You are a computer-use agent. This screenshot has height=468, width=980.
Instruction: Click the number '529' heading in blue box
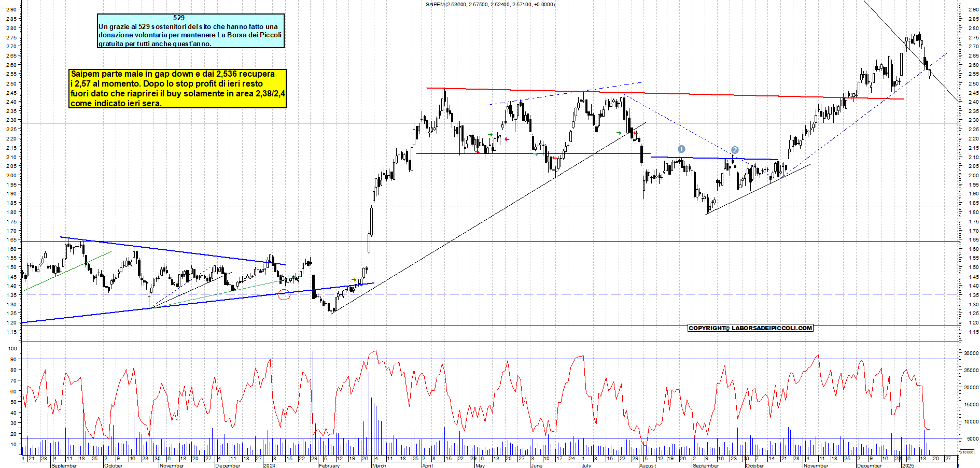coord(179,18)
